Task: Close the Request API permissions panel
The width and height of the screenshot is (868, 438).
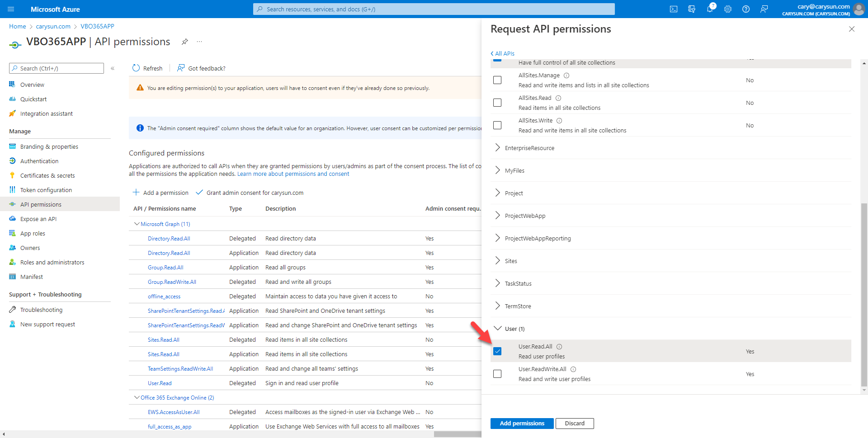Action: click(852, 29)
